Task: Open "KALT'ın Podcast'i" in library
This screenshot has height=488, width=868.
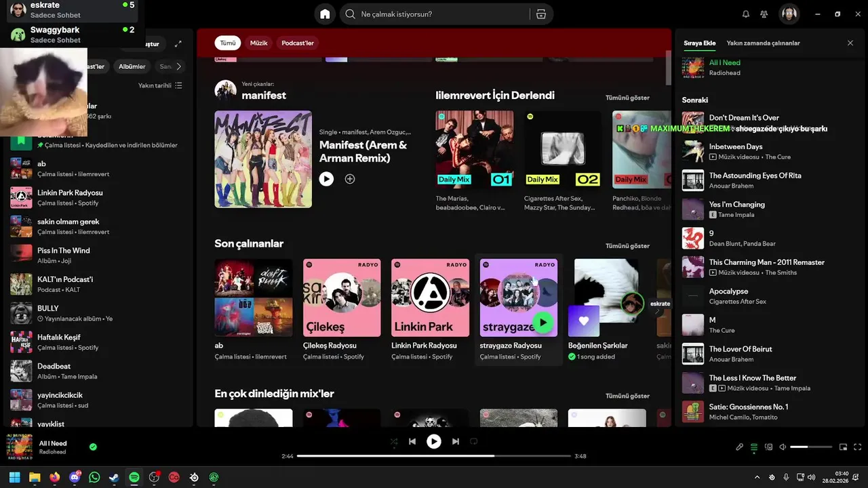Action: pos(100,284)
